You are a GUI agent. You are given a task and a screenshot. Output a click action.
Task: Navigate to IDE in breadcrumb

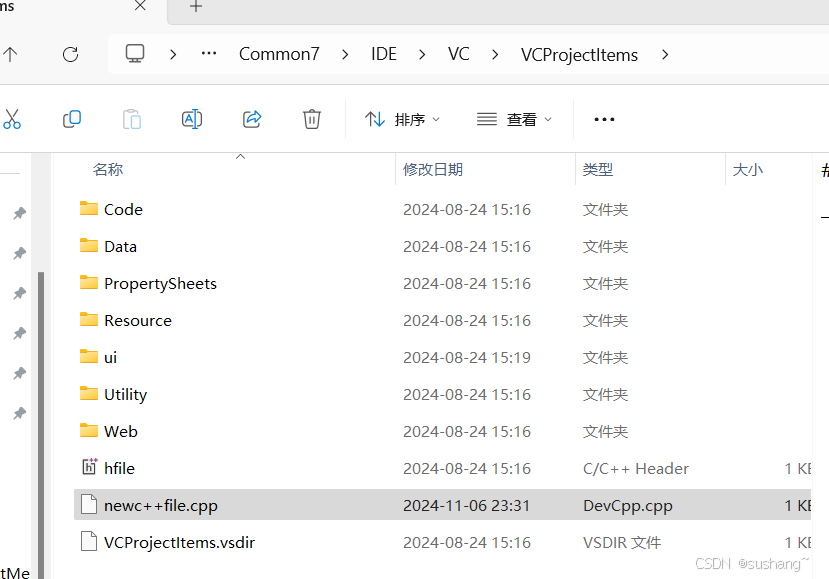click(x=383, y=54)
